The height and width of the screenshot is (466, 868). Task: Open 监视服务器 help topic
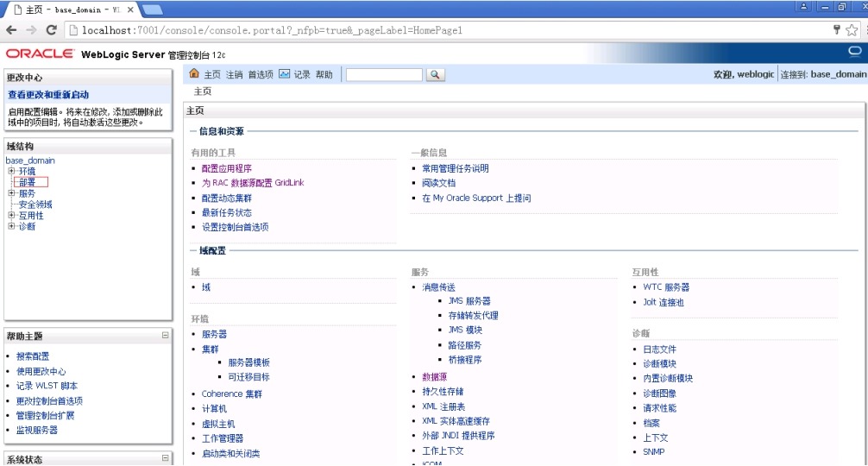click(x=36, y=430)
